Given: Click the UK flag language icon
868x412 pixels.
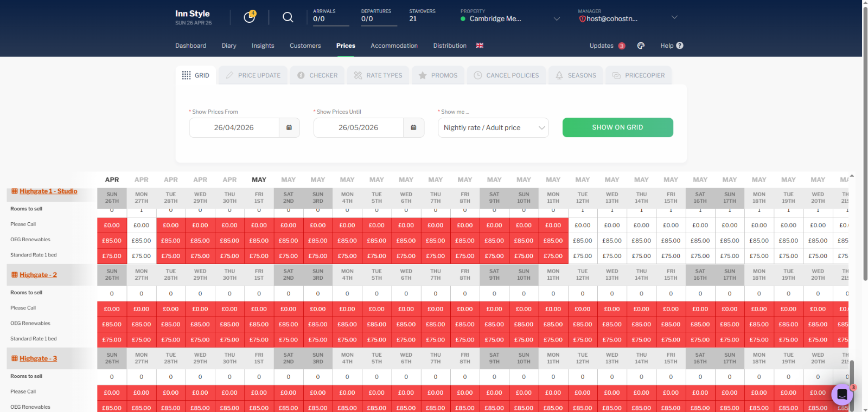Looking at the screenshot, I should click(480, 46).
